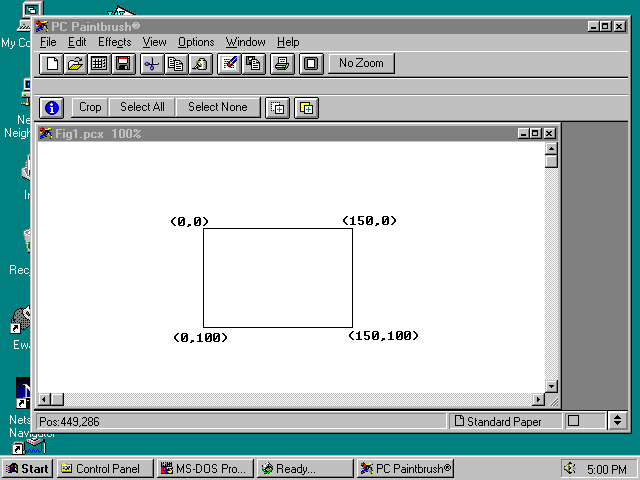
Task: Click the 5:00 PM clock
Action: tap(607, 469)
